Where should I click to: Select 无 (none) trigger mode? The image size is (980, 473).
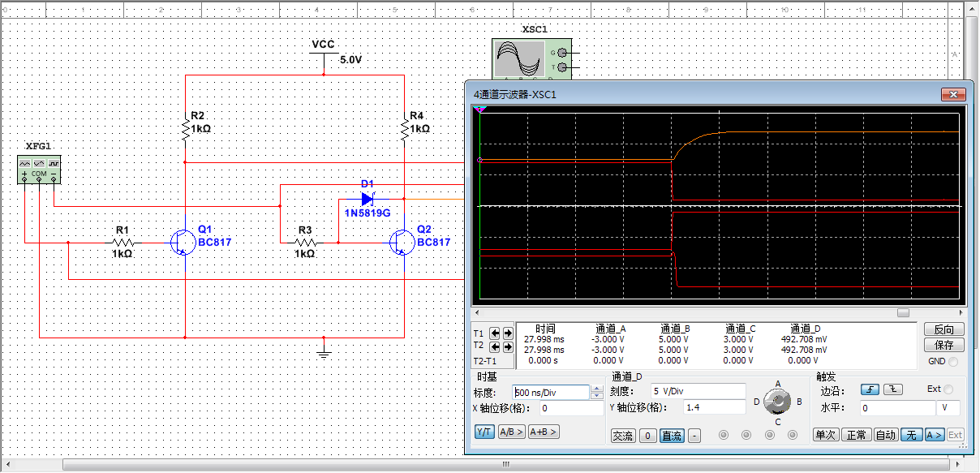912,435
